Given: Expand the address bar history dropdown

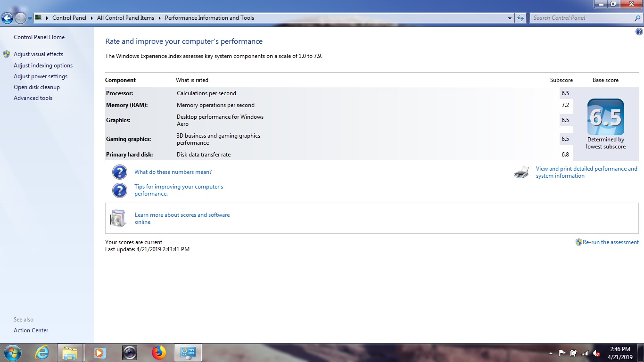Looking at the screenshot, I should click(x=510, y=18).
